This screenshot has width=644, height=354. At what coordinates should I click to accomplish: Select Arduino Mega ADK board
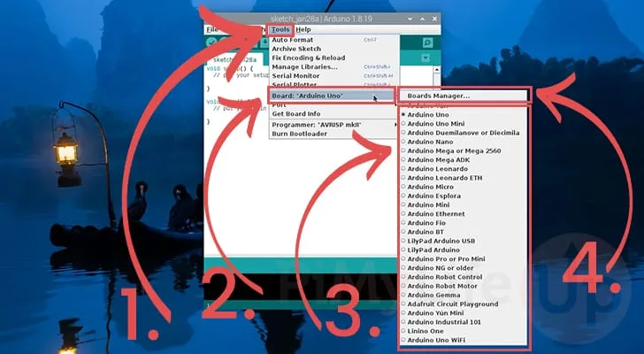pos(464,160)
